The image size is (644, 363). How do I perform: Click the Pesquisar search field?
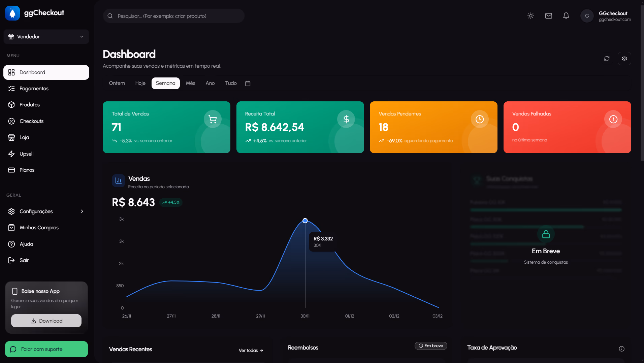(x=173, y=16)
